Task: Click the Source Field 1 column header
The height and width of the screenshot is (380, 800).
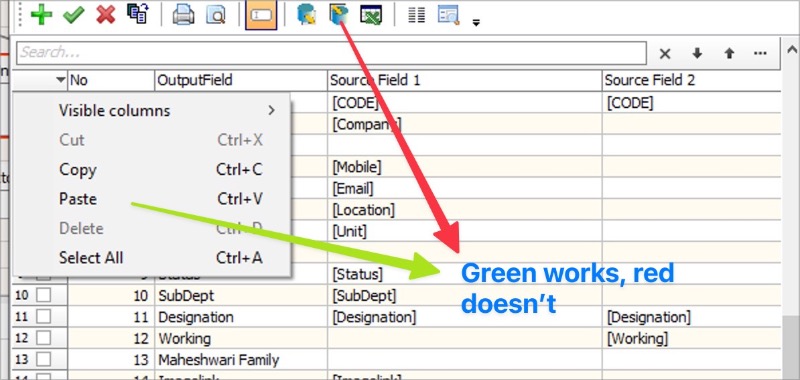Action: [x=464, y=80]
